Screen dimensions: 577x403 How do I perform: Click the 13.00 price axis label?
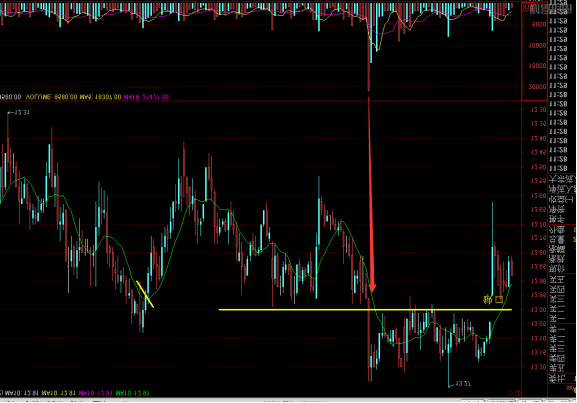[539, 310]
